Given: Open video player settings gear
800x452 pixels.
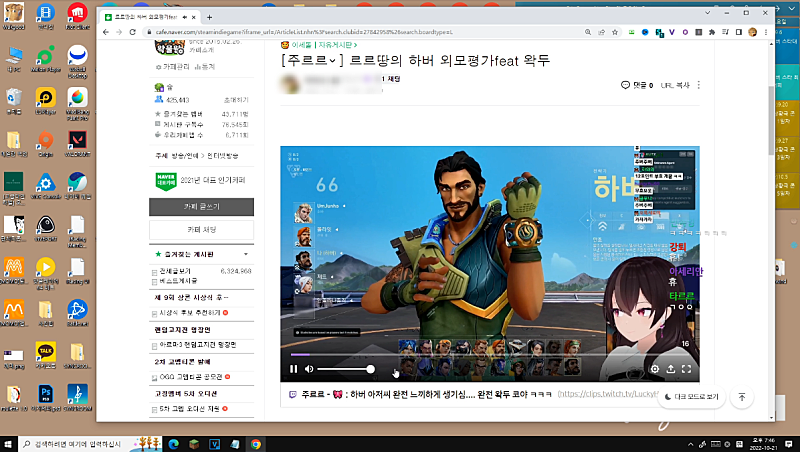Looking at the screenshot, I should (x=655, y=369).
